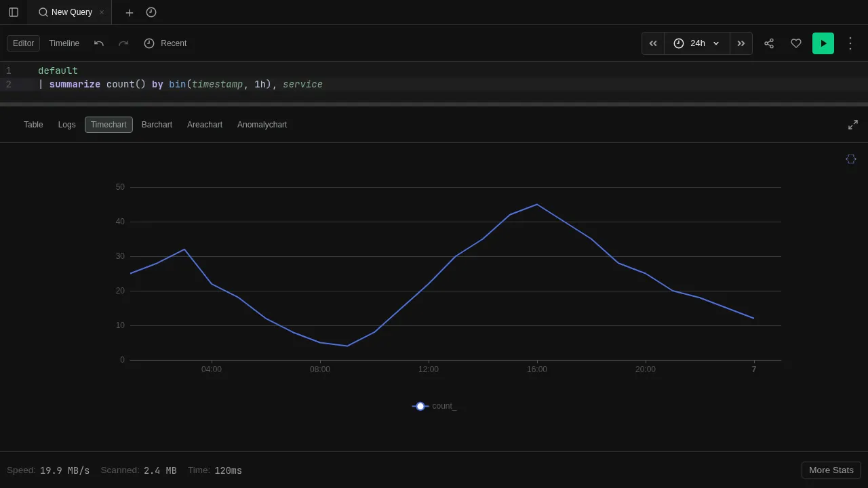Shift the time range backward

coord(653,43)
